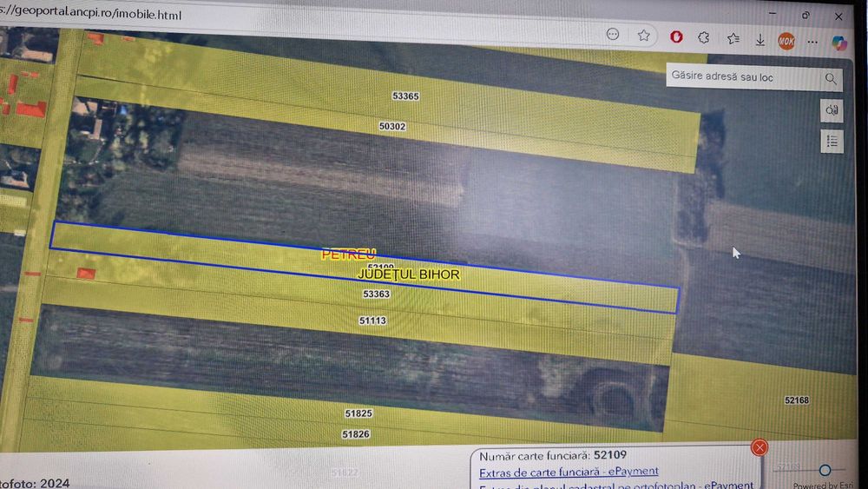This screenshot has height=489, width=868.
Task: Select parcel label 52168
Action: (x=797, y=400)
